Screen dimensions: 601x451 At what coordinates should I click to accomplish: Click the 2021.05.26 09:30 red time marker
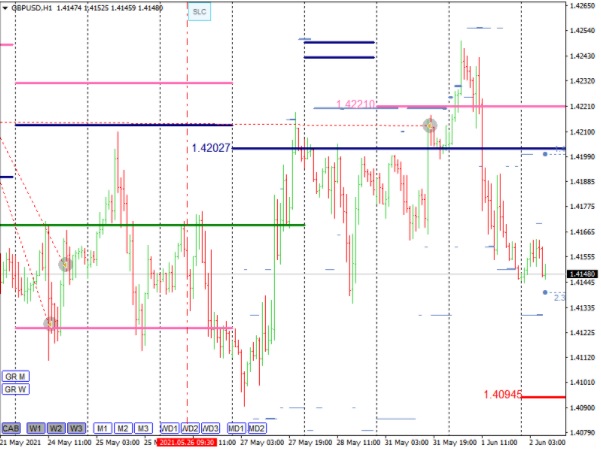point(187,443)
